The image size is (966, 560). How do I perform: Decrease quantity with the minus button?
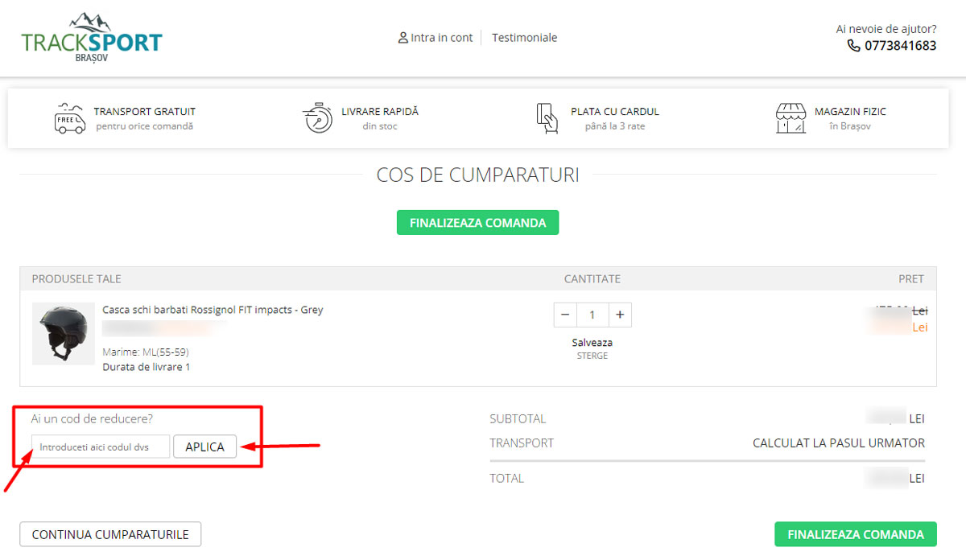(x=565, y=315)
